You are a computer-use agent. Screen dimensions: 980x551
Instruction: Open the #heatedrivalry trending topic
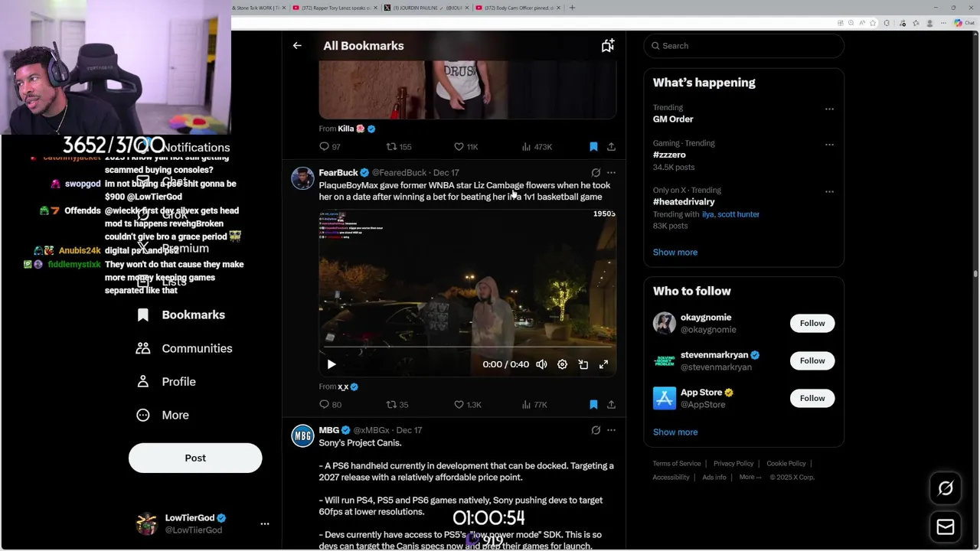click(x=684, y=202)
